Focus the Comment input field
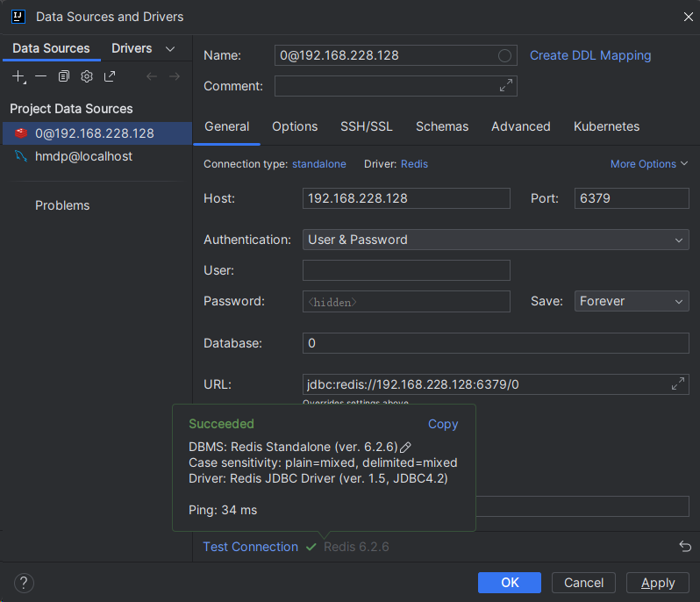The width and height of the screenshot is (700, 602). 396,86
